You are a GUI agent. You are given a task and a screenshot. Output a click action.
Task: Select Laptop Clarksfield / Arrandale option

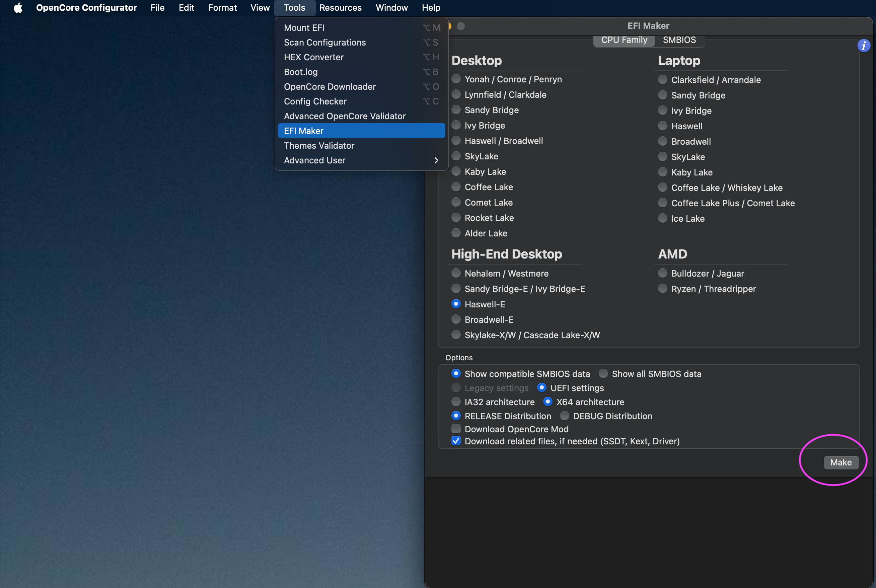click(663, 79)
